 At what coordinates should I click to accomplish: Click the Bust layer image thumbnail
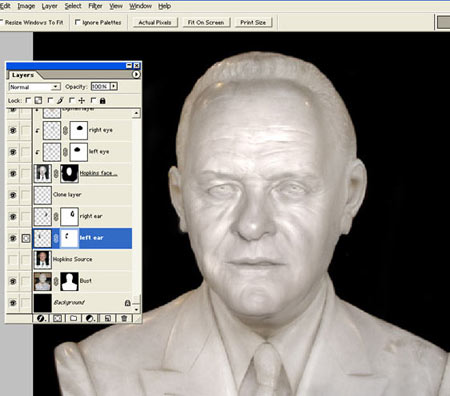tap(43, 281)
